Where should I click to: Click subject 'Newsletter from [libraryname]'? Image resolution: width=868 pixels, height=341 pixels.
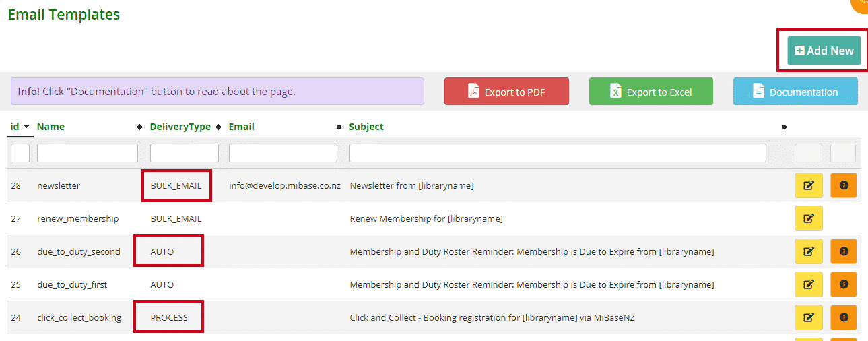(x=411, y=185)
